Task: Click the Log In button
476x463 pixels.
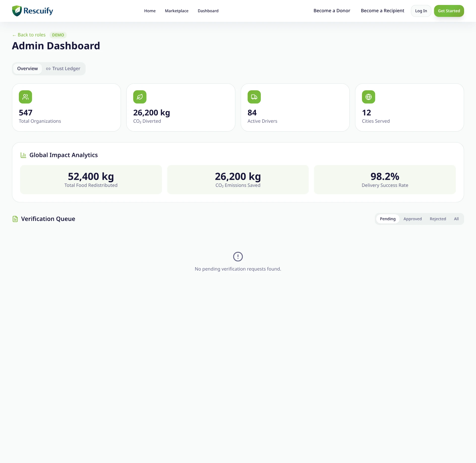Action: [421, 11]
